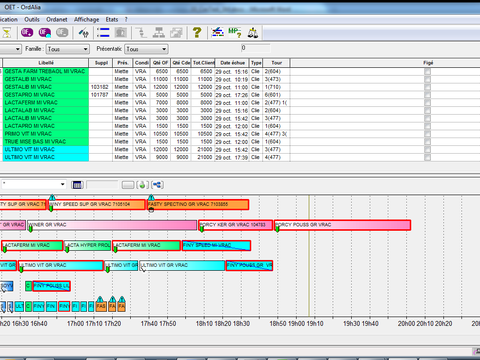Select the FASTY SPECTINO GR VRAC orange bar

(x=198, y=204)
